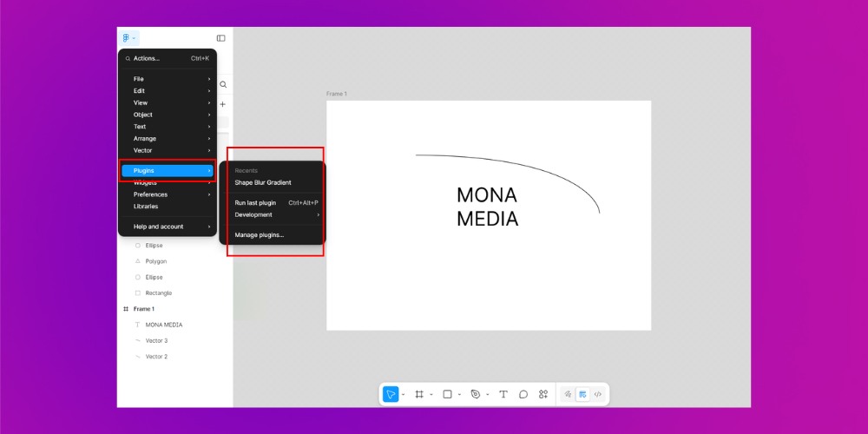868x434 pixels.
Task: Open the Preferences submenu
Action: pyautogui.click(x=168, y=194)
